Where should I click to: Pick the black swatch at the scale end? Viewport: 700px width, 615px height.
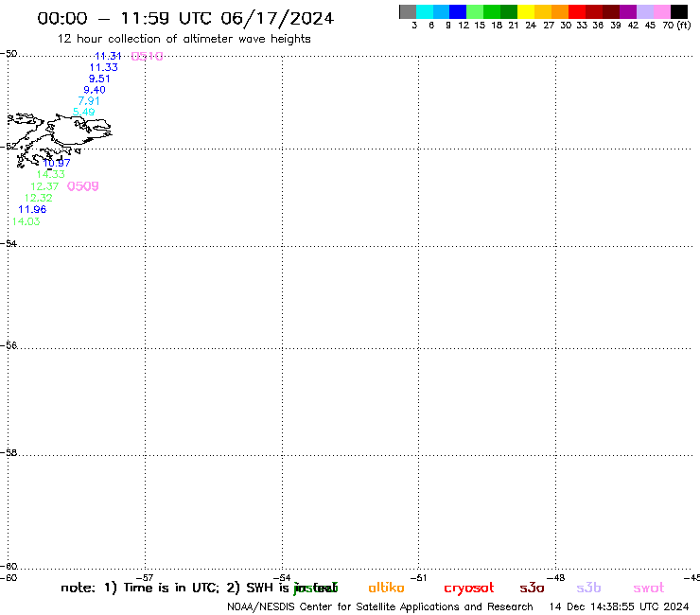coord(679,11)
